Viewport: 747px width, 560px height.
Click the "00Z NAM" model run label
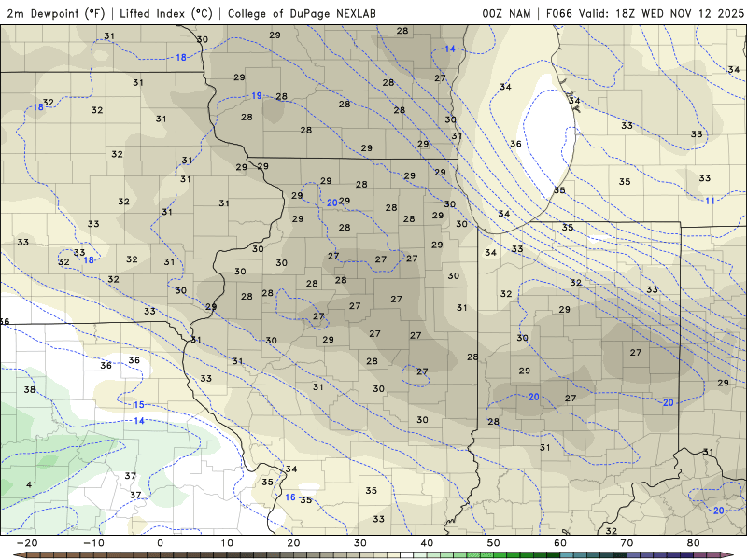point(506,13)
